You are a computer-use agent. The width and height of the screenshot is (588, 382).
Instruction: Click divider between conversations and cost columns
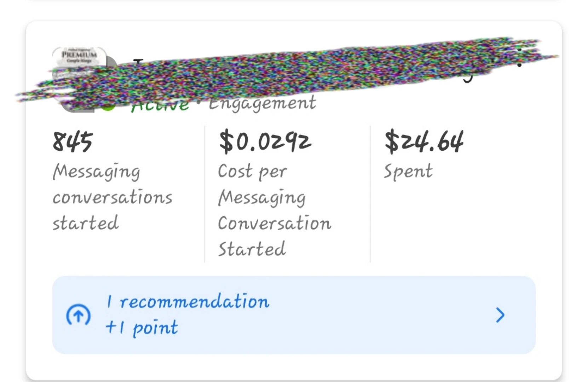tap(205, 195)
